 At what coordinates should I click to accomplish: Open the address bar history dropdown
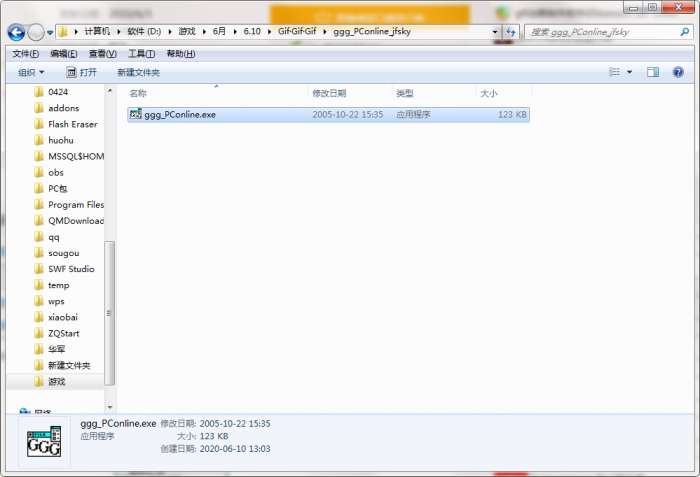495,32
